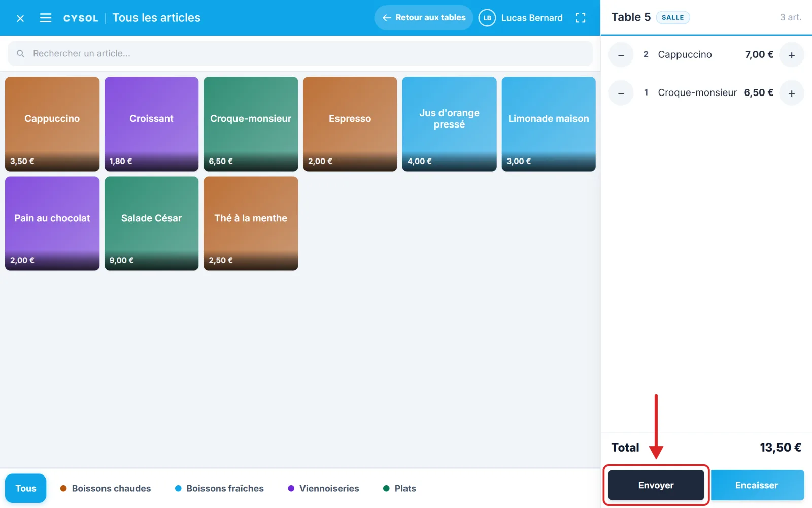Click the SALLE badge next to Table 5
This screenshot has height=508, width=812.
(x=673, y=17)
